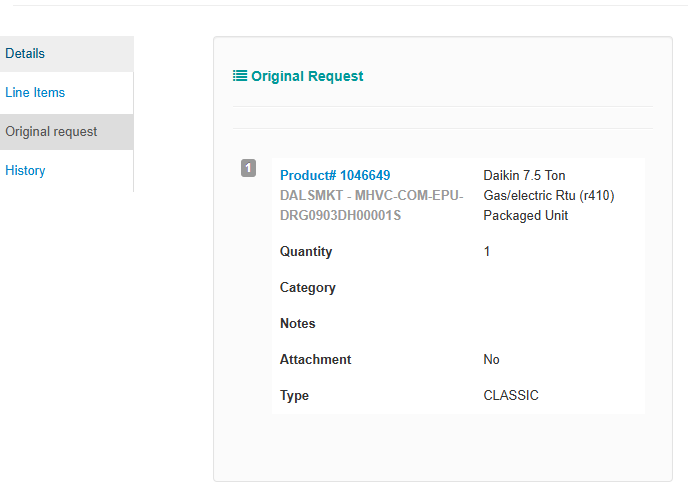Go to the History tab
688x500 pixels.
[x=25, y=171]
